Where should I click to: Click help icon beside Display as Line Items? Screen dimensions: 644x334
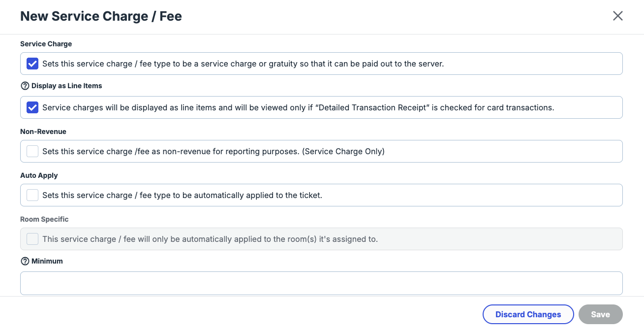point(25,86)
